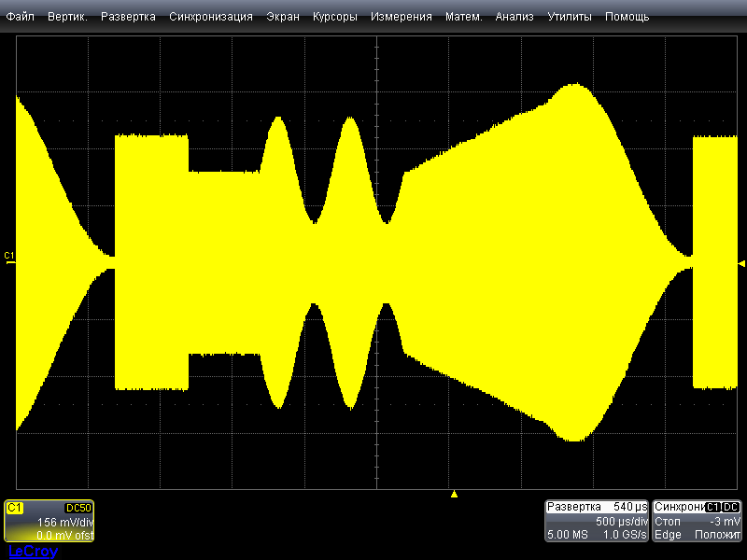The image size is (747, 560).
Task: Open the Помощь menu
Action: point(627,17)
